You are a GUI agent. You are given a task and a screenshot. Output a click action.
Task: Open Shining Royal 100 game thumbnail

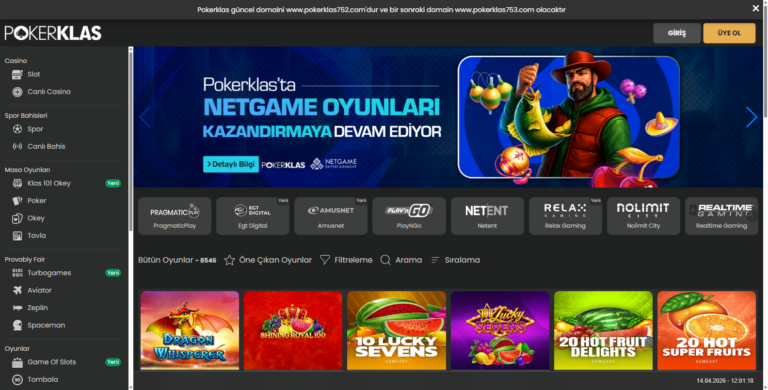pos(293,331)
